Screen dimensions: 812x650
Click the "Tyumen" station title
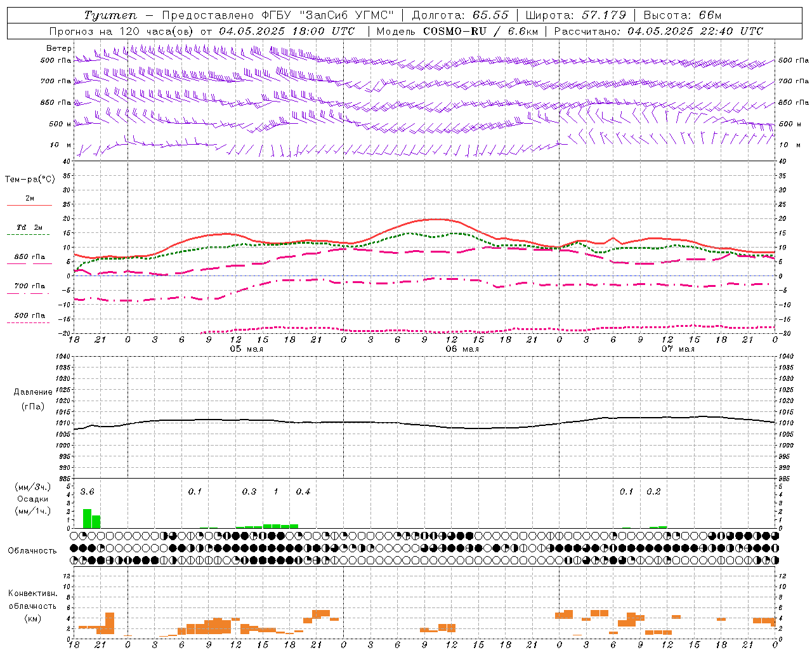[x=110, y=15]
